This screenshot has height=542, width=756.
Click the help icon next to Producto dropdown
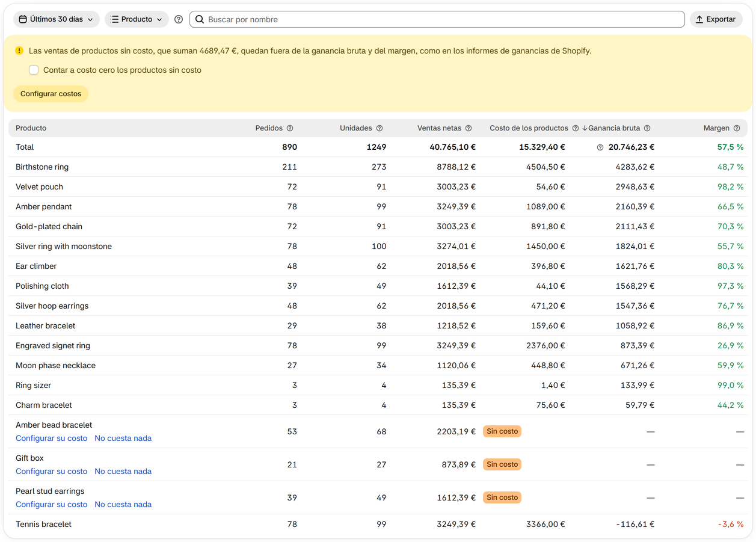(x=179, y=19)
